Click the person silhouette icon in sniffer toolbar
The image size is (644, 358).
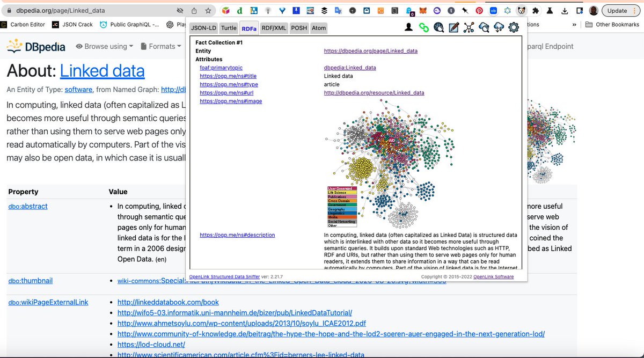tap(409, 27)
